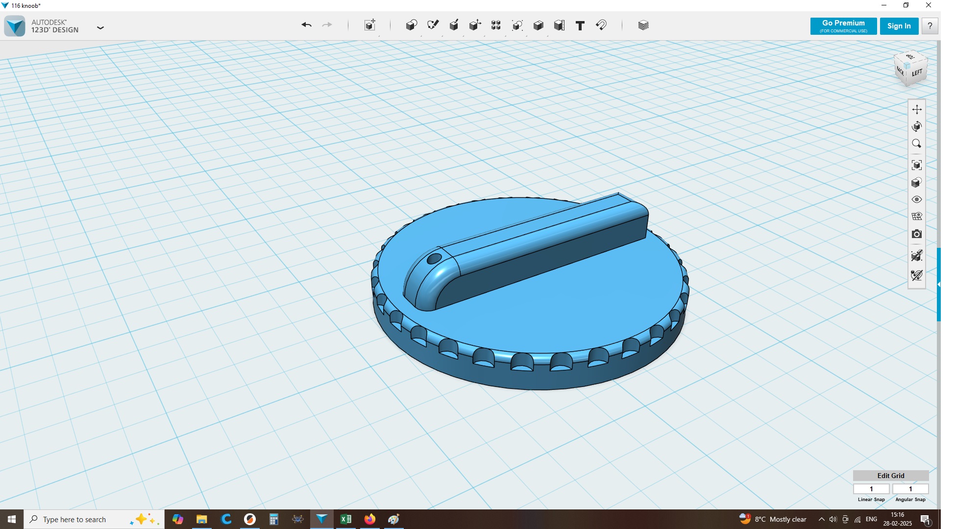
Task: Open the Combine tool
Action: [x=538, y=25]
